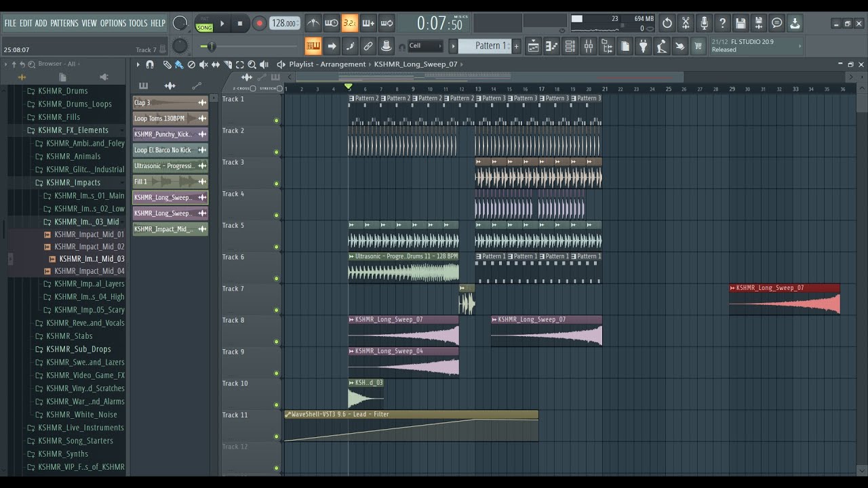Select the Delete tool in playlist

click(191, 64)
